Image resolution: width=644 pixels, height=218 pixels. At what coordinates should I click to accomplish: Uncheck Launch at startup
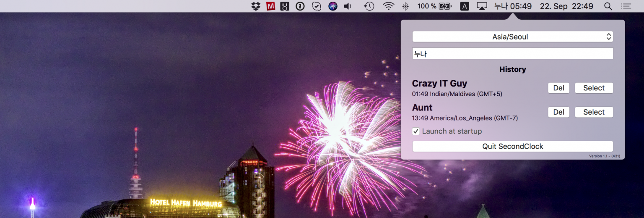tap(416, 131)
